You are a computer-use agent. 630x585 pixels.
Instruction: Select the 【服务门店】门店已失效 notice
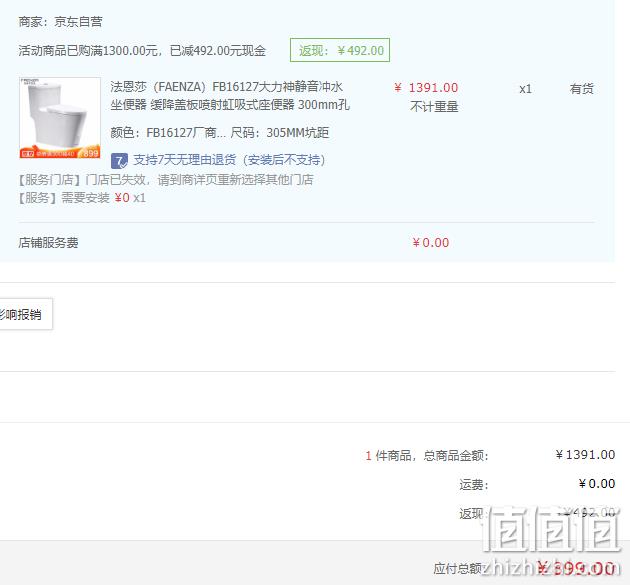[x=166, y=180]
